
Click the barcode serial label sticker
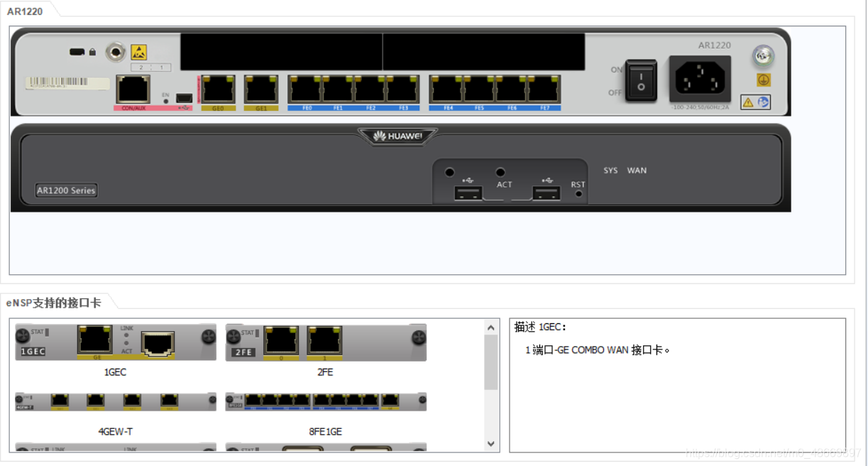pos(68,83)
